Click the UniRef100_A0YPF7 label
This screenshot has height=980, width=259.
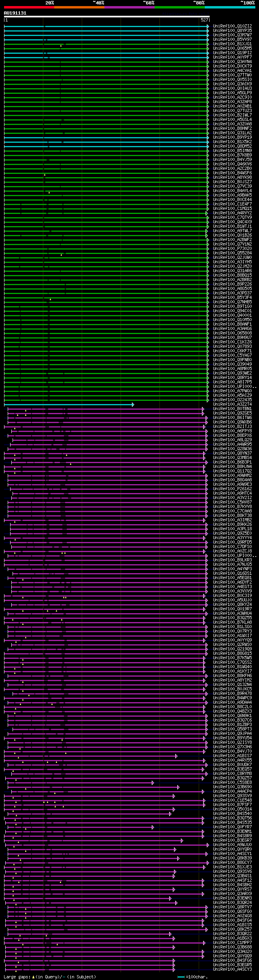point(232,57)
